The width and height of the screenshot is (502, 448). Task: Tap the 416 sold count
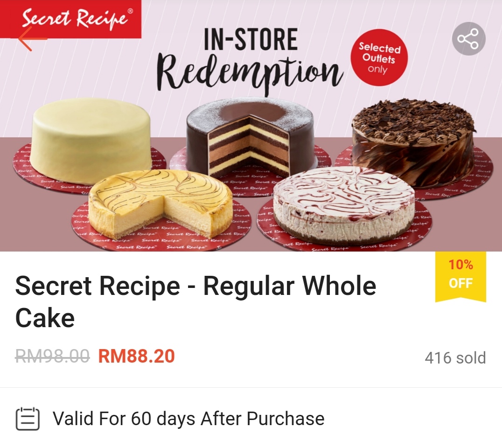[x=455, y=357]
